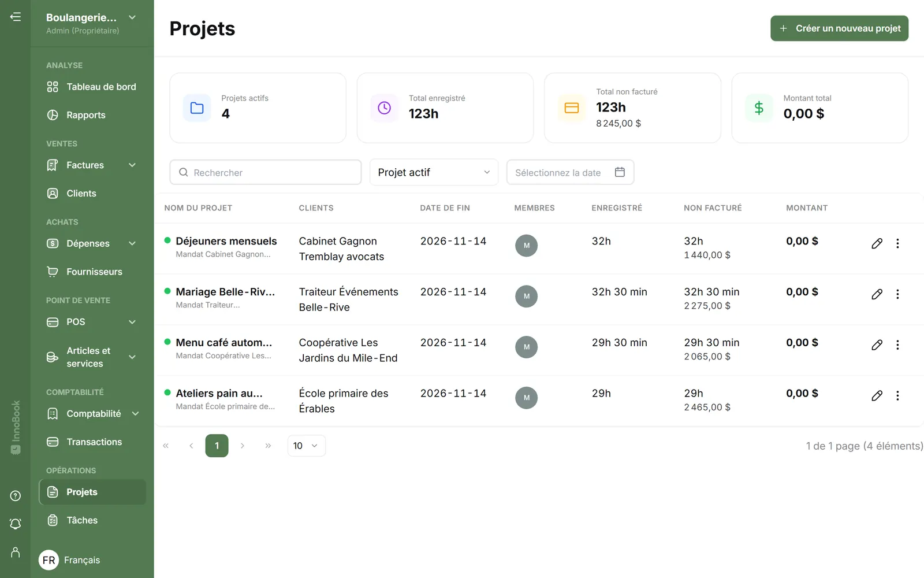The image size is (924, 578).
Task: Expand Articles et services submenu
Action: point(132,357)
